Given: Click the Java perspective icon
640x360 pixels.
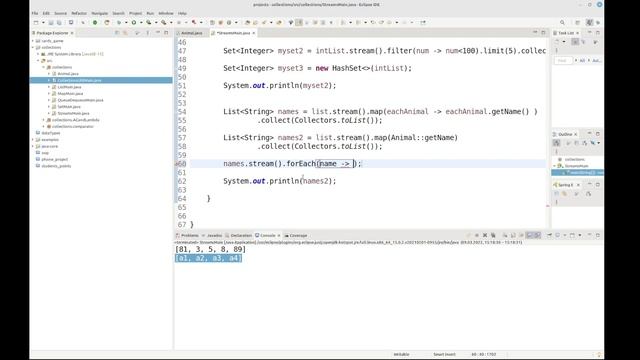Looking at the screenshot, I should pos(589,22).
